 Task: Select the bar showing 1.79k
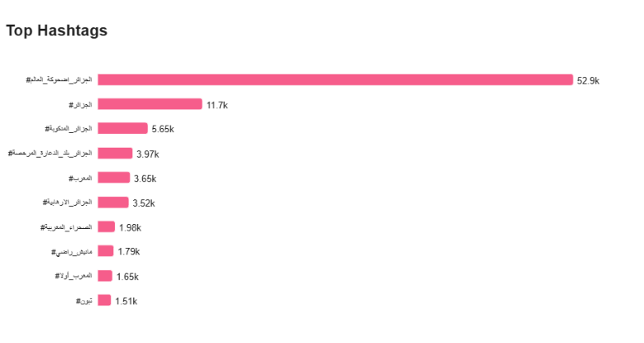(x=105, y=251)
